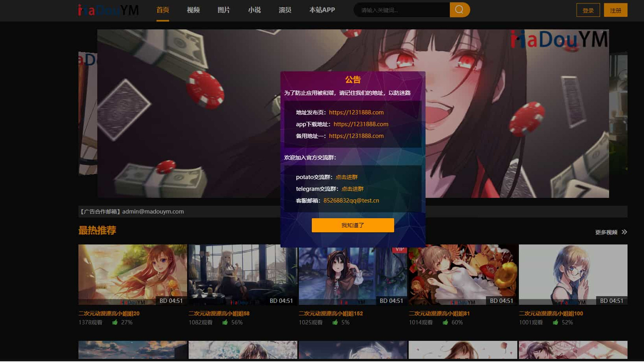This screenshot has height=362, width=644.
Task: Open the 演员 page
Action: (x=285, y=10)
